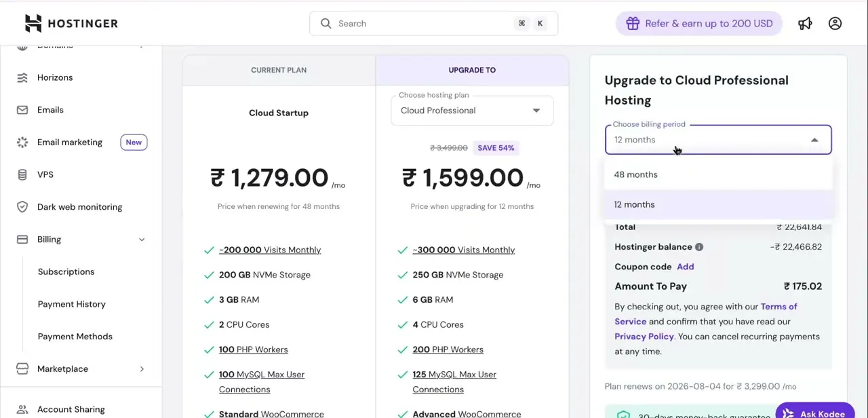Viewport: 868px width, 418px height.
Task: Click ~200 000 Visits Monthly link
Action: (x=270, y=250)
